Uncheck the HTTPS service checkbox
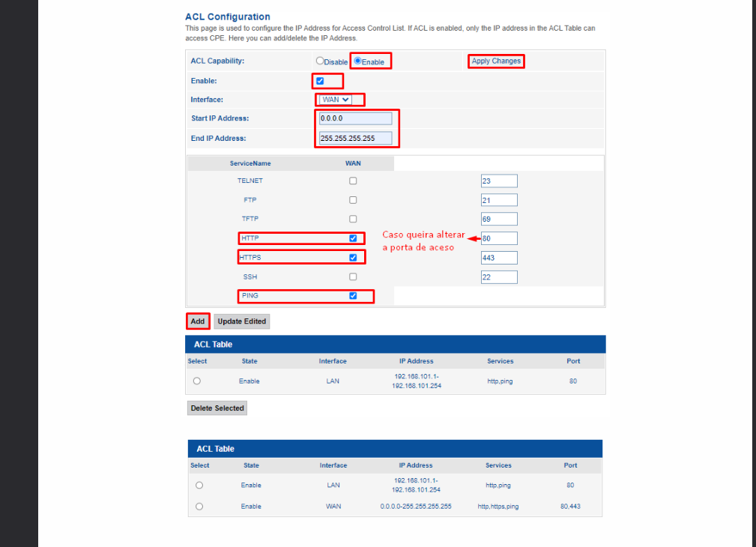This screenshot has height=547, width=756. (x=353, y=257)
